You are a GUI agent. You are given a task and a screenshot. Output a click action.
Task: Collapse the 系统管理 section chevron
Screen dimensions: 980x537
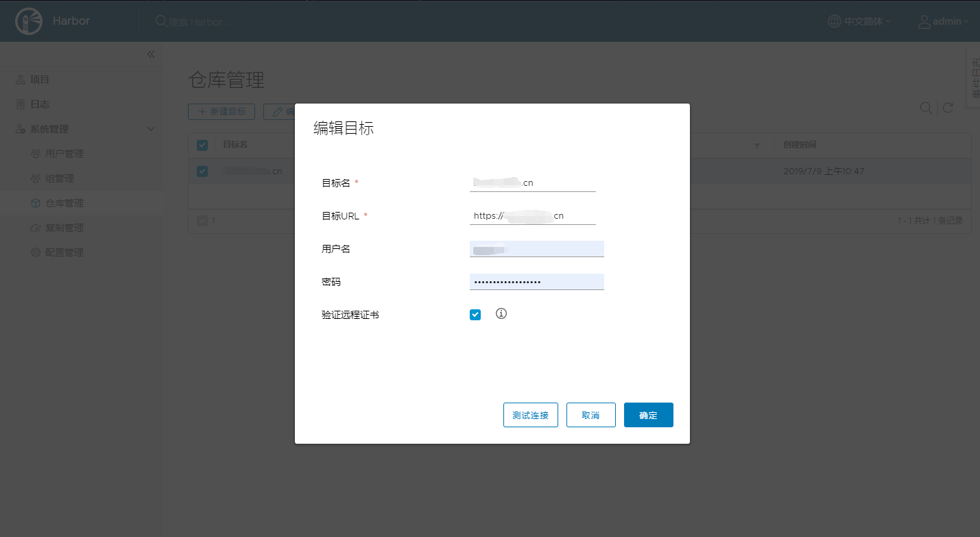(x=151, y=129)
